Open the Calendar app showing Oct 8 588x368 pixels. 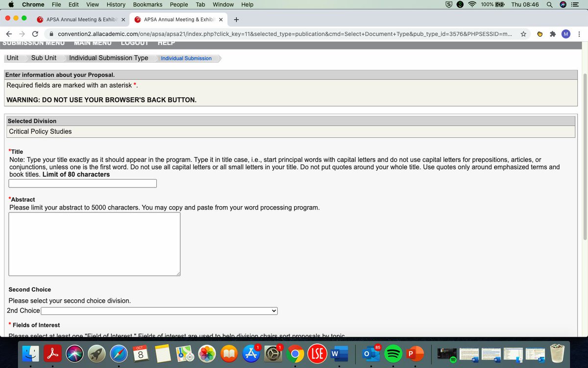141,354
